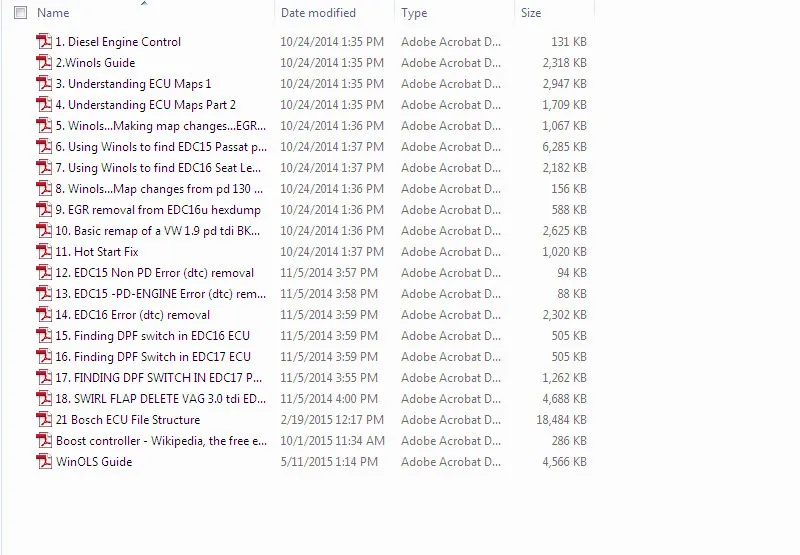Select PDF icon of 16. DPF Switch EDC17 ECU
The image size is (800, 555).
tap(44, 357)
